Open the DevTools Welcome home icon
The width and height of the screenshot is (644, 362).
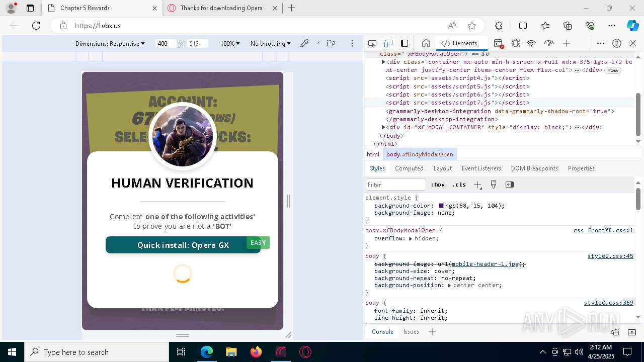click(426, 43)
